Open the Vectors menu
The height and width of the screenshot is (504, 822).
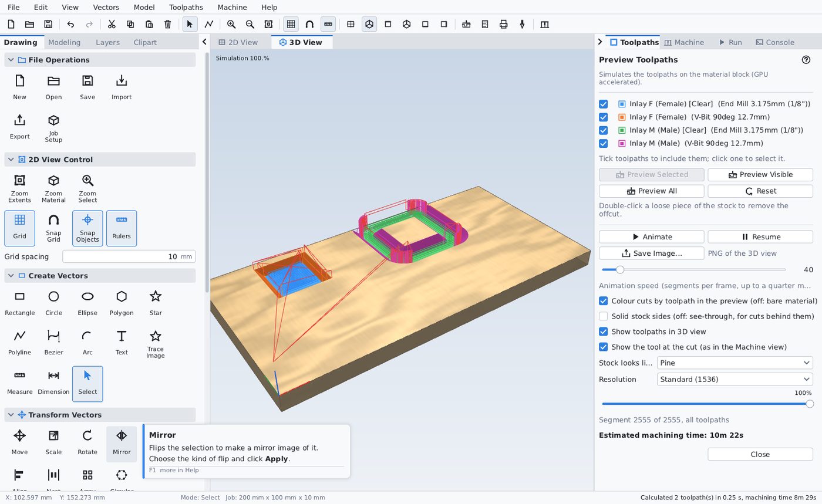click(106, 7)
